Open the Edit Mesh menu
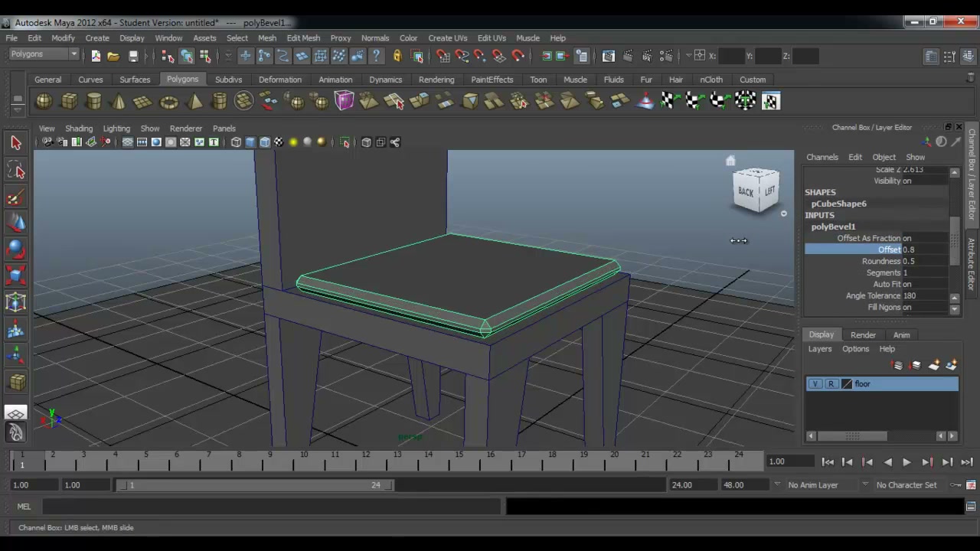 303,37
